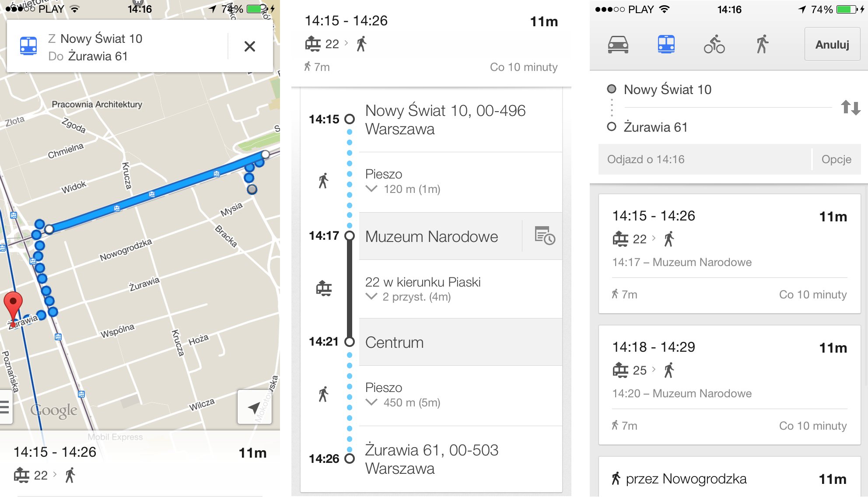This screenshot has height=497, width=868.
Task: Select the walking mode icon
Action: [762, 44]
